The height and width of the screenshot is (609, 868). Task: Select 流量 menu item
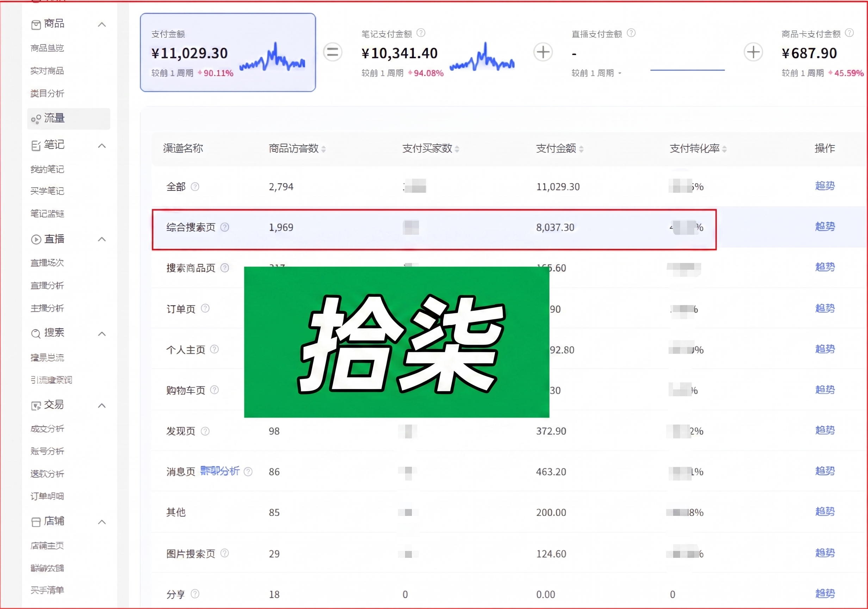point(69,119)
